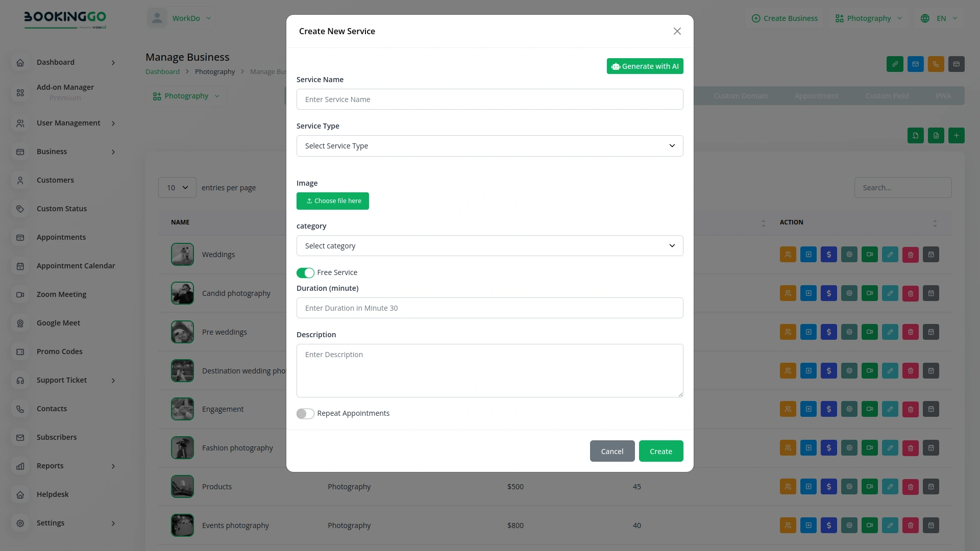This screenshot has width=980, height=551.
Task: Open the gear settings icon on Pre weddings row
Action: 849,332
